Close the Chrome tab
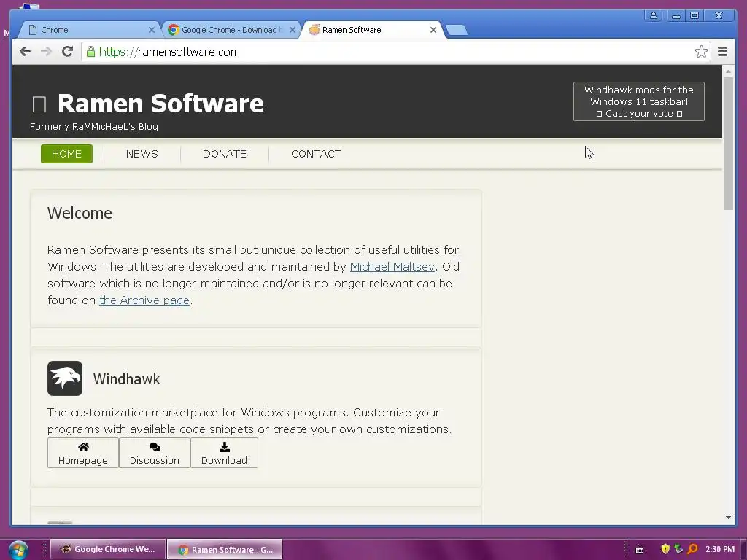 pos(152,29)
